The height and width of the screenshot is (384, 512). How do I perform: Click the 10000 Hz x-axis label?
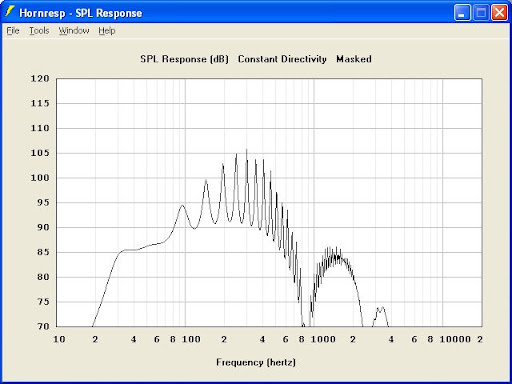click(x=455, y=339)
